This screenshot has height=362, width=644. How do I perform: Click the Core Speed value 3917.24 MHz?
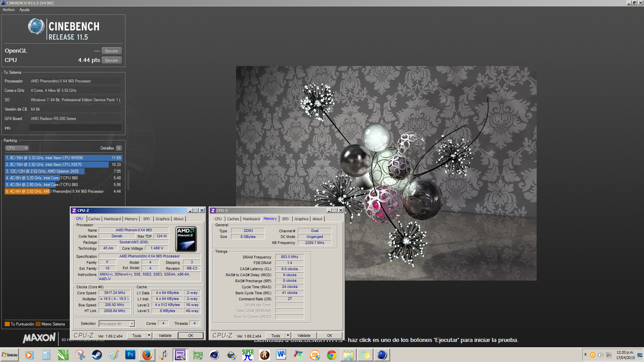[x=114, y=293]
